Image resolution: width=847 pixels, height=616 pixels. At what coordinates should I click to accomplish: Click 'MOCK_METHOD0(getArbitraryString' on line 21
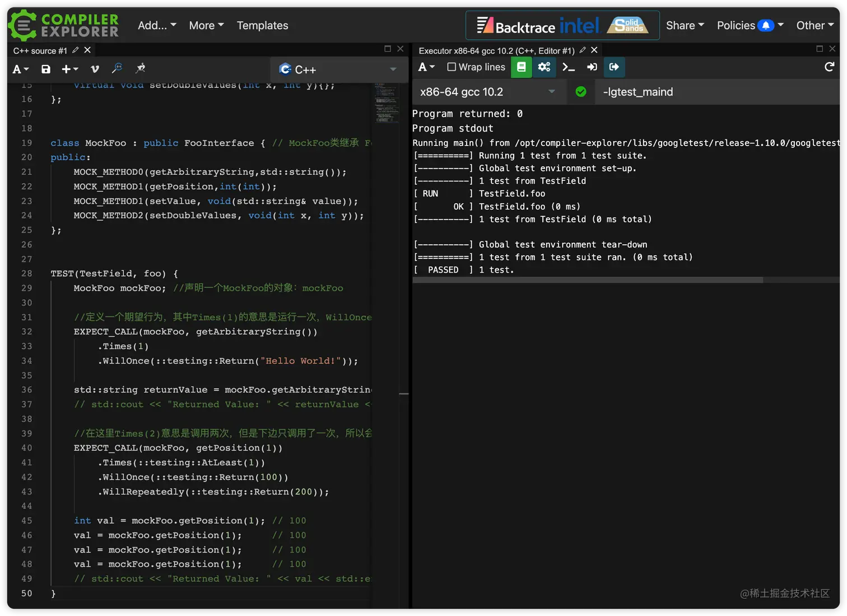pyautogui.click(x=163, y=172)
